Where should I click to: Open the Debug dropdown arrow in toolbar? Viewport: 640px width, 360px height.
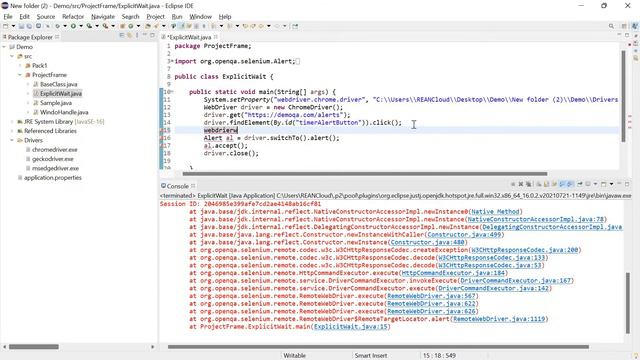pos(65,26)
